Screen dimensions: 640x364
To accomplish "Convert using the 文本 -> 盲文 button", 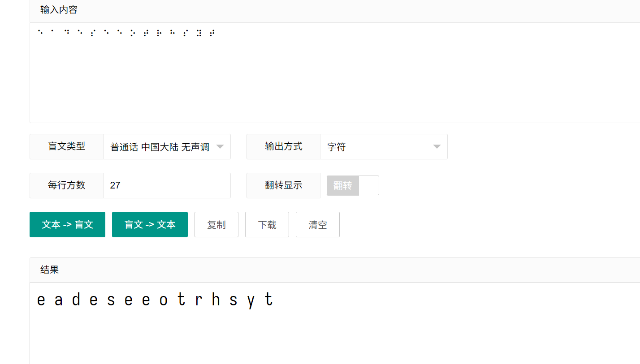I will [x=67, y=225].
